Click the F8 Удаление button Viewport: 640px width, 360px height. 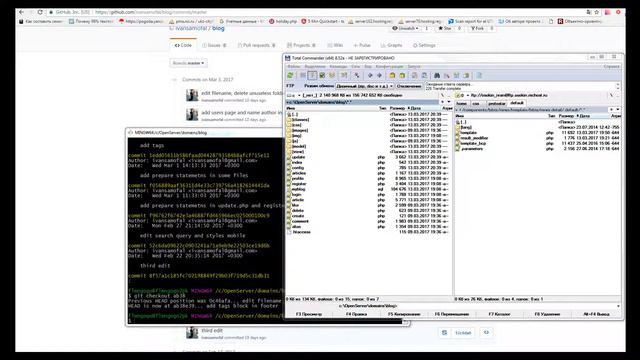[x=547, y=314]
